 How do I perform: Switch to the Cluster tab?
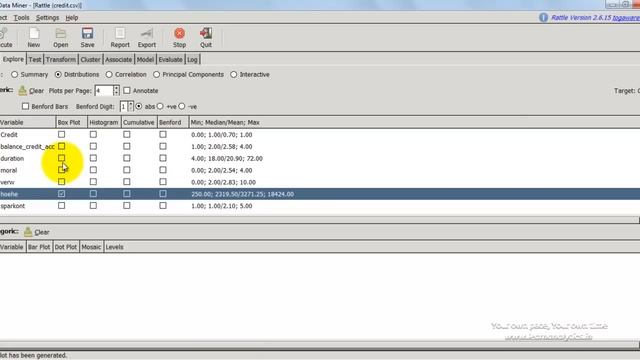(x=90, y=60)
